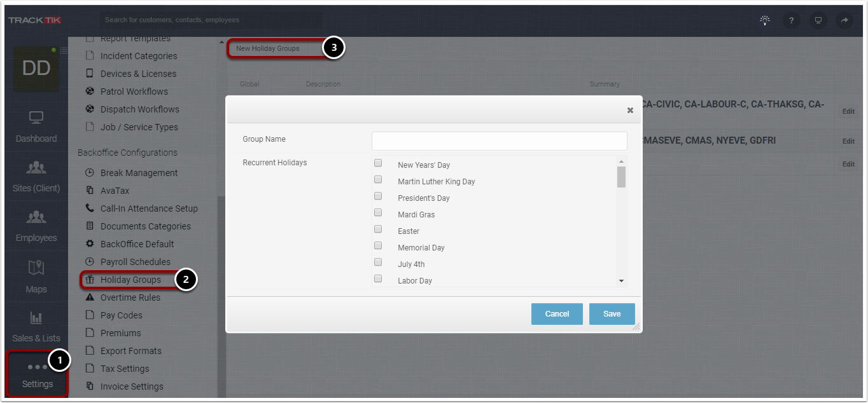This screenshot has width=868, height=403.
Task: Click the Overtime Rules warning icon
Action: (90, 297)
